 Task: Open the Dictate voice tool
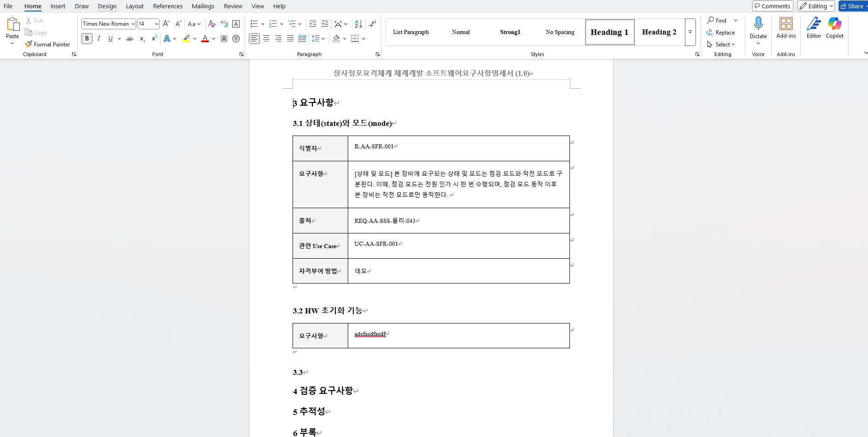click(x=757, y=28)
